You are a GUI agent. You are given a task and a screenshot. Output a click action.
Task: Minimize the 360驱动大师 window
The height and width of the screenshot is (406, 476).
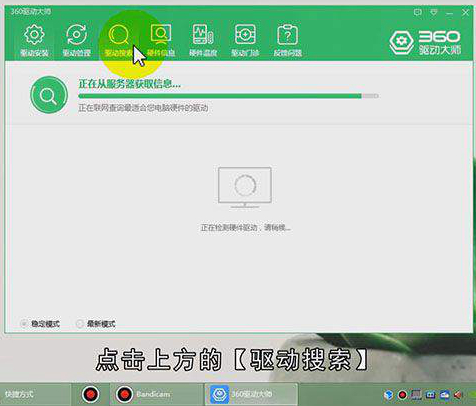tap(450, 13)
